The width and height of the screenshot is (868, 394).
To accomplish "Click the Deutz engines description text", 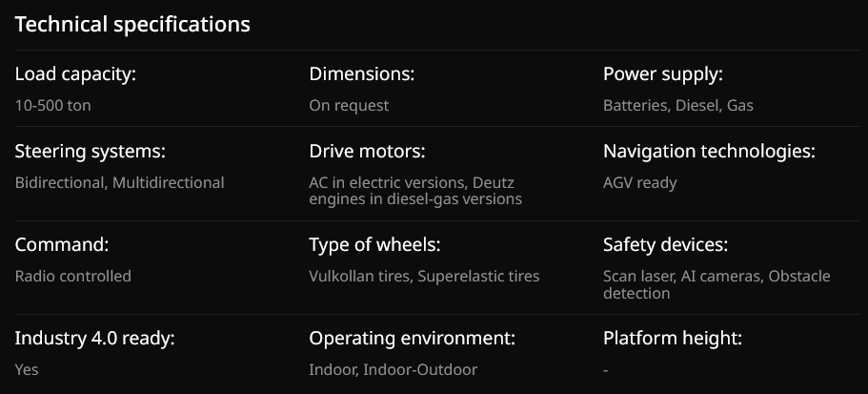I will coord(415,191).
